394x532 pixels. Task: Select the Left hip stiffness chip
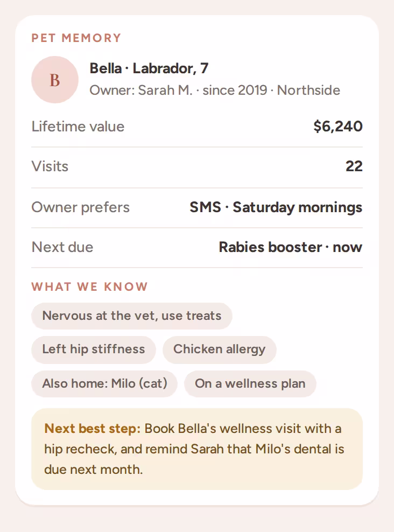(94, 349)
